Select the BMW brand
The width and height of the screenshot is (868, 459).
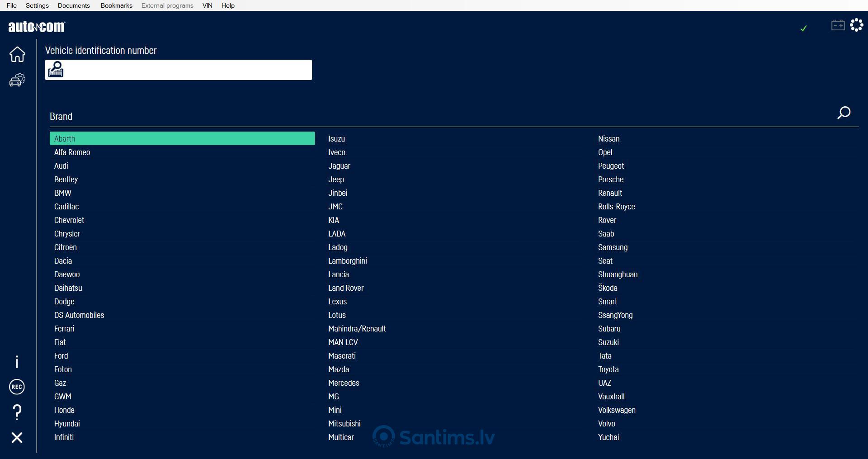[63, 193]
